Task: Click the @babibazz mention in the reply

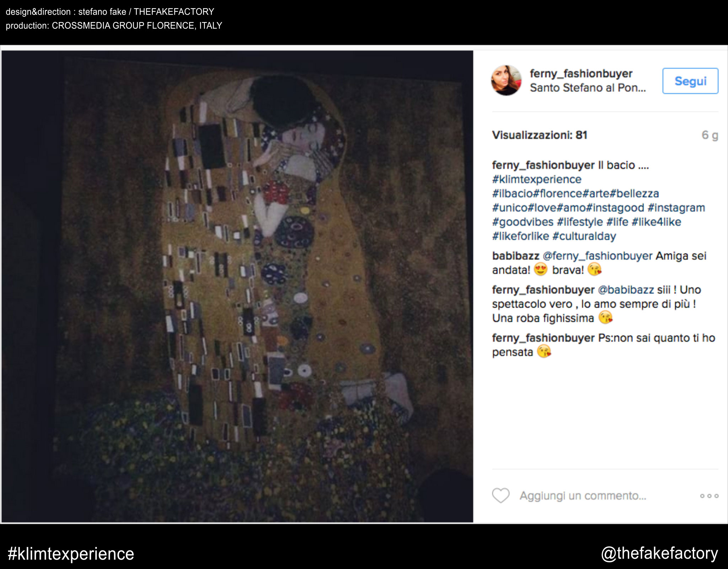Action: [x=626, y=290]
